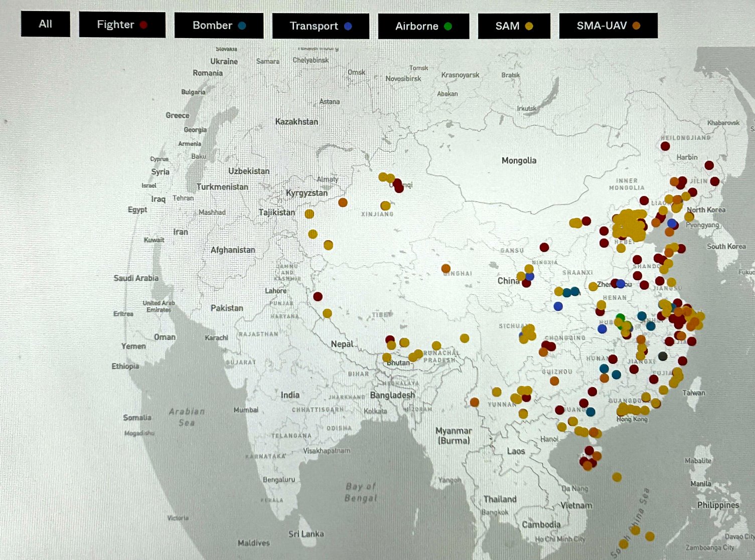Filter the map by Fighter

click(122, 25)
